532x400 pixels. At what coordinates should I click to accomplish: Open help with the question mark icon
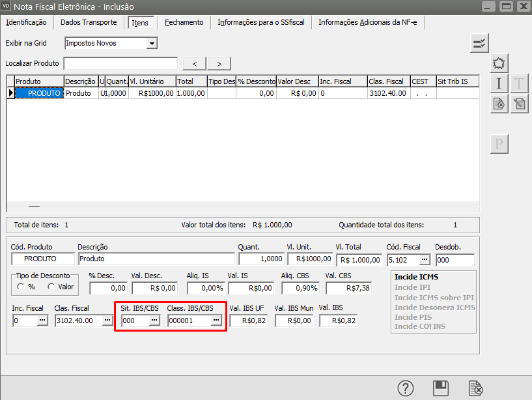click(406, 388)
